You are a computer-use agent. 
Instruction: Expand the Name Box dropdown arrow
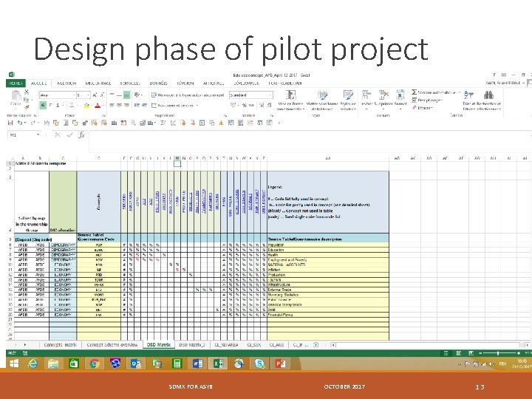click(38, 135)
